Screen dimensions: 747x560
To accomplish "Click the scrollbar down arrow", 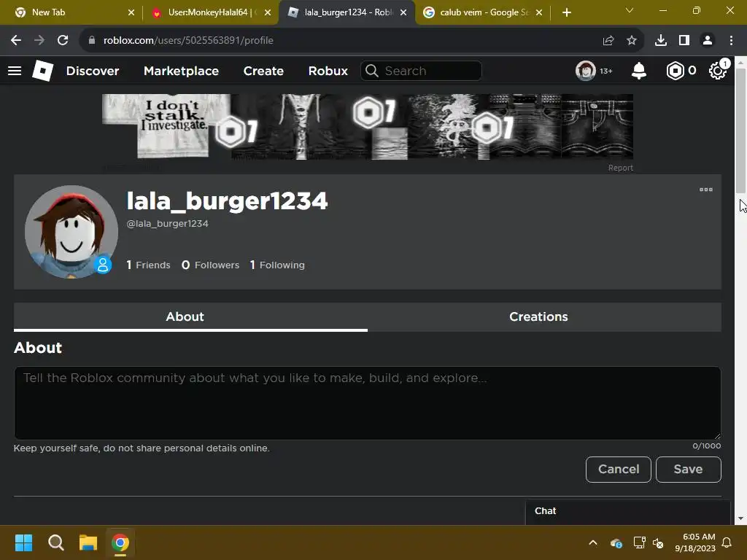I will pos(741,518).
